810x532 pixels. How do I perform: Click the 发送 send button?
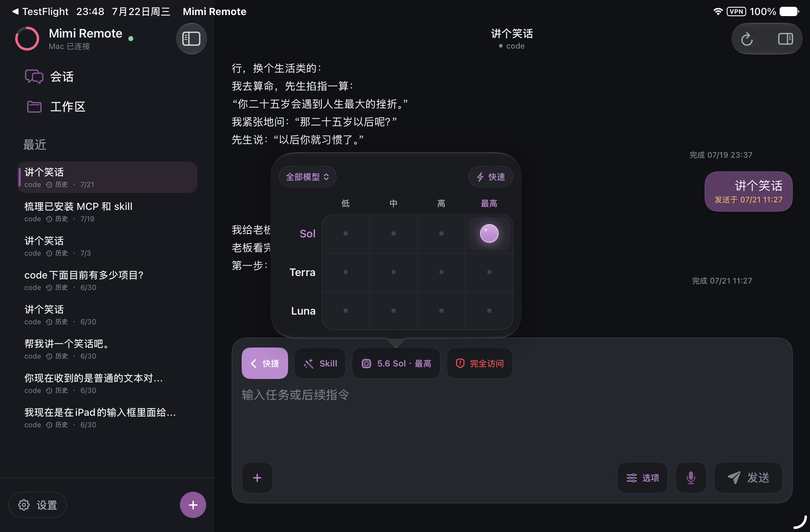(748, 478)
